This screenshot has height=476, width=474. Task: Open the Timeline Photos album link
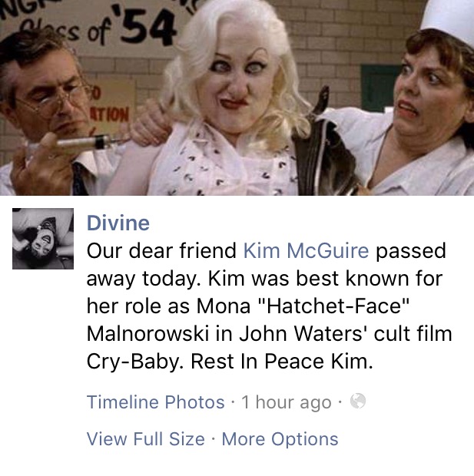click(156, 402)
